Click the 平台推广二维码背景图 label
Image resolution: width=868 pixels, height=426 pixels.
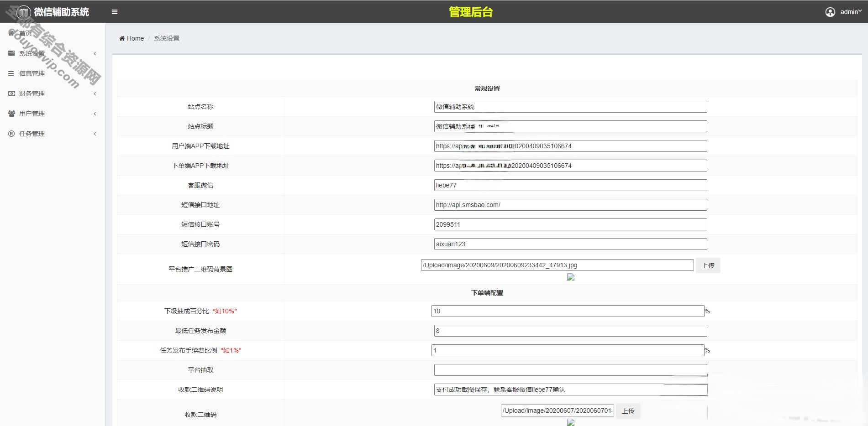[200, 269]
